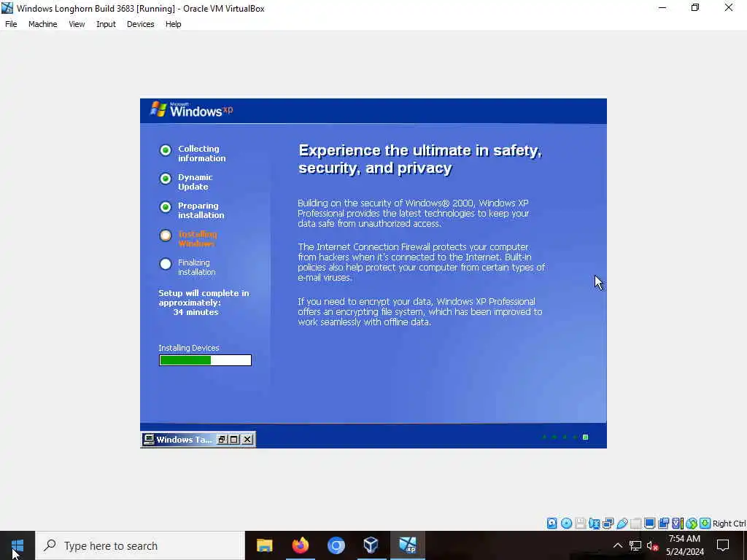This screenshot has width=747, height=560.
Task: Click the keyboard capture green arrow icon
Action: 705,524
